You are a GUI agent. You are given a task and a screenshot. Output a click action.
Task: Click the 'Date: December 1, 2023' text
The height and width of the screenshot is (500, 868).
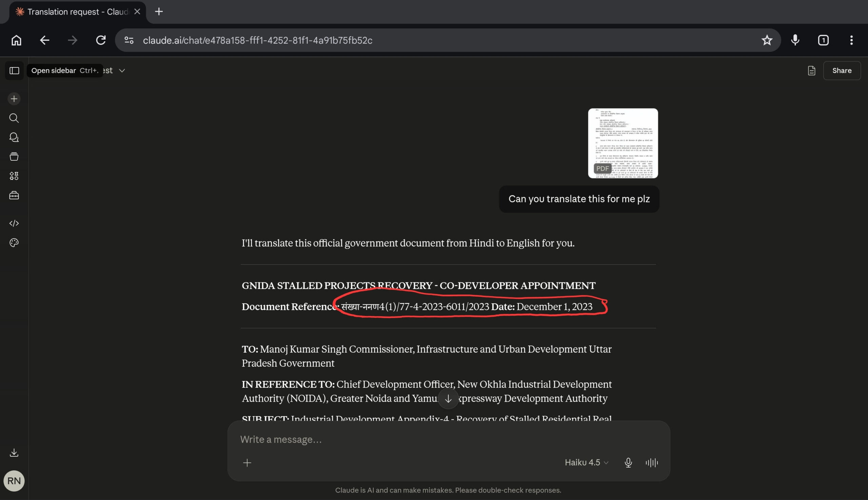[x=542, y=307]
